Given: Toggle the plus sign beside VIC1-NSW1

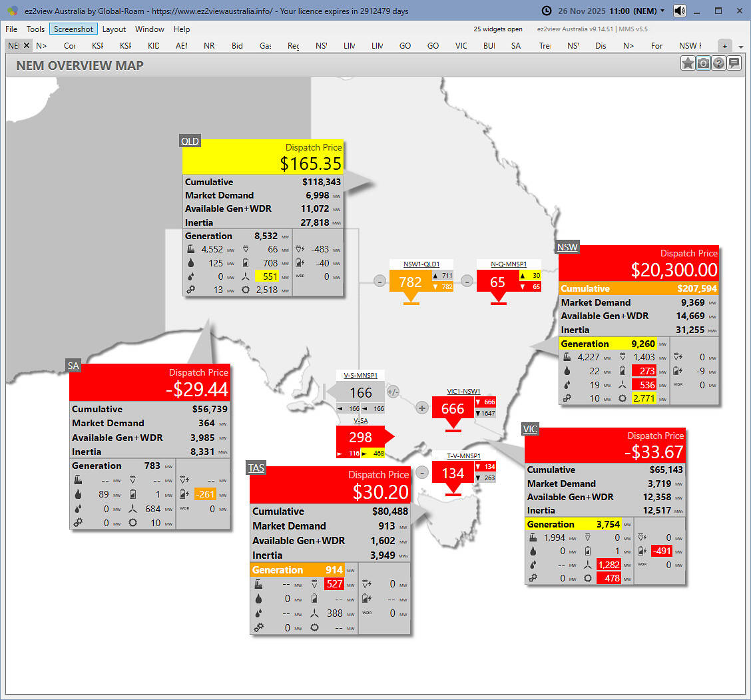Looking at the screenshot, I should pyautogui.click(x=421, y=408).
